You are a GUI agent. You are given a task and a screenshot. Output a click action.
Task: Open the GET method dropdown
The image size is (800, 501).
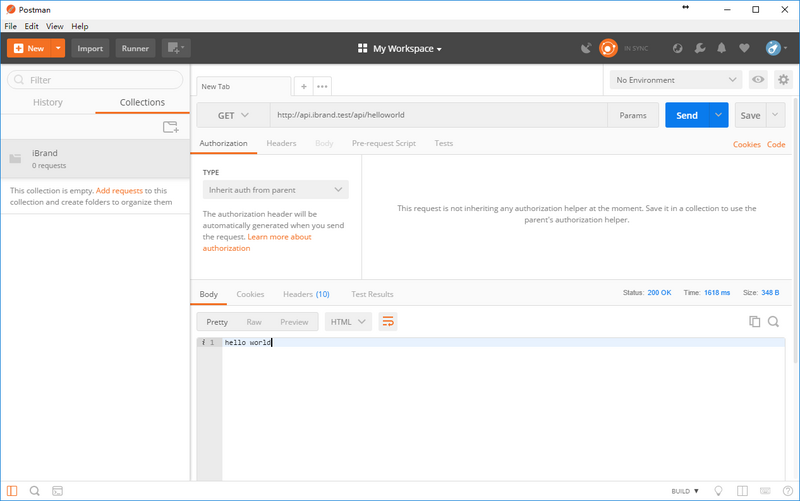point(233,115)
